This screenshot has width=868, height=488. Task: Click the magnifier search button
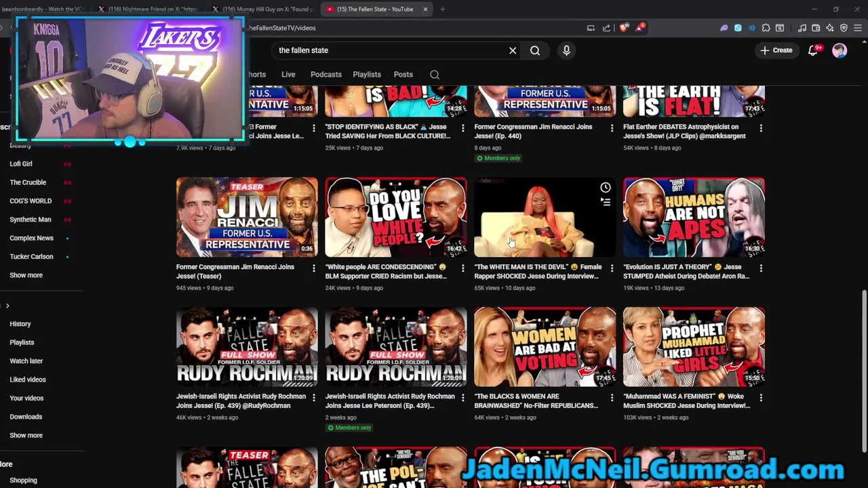pos(535,50)
